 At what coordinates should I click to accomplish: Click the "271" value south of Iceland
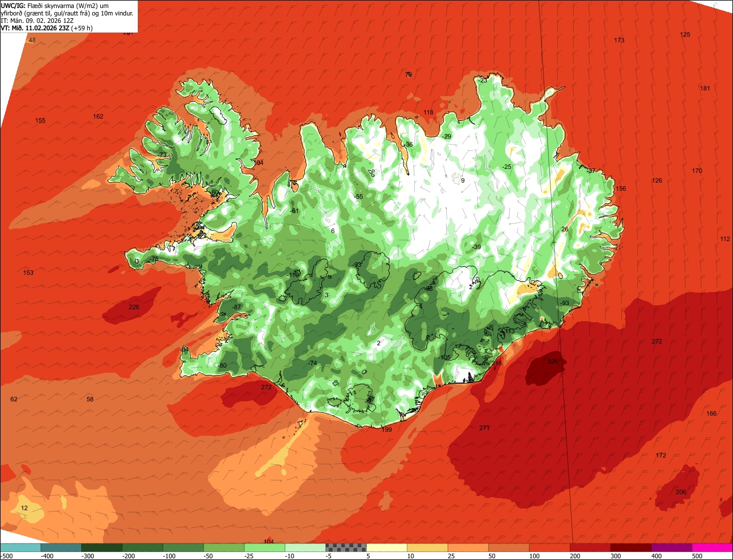[x=484, y=428]
